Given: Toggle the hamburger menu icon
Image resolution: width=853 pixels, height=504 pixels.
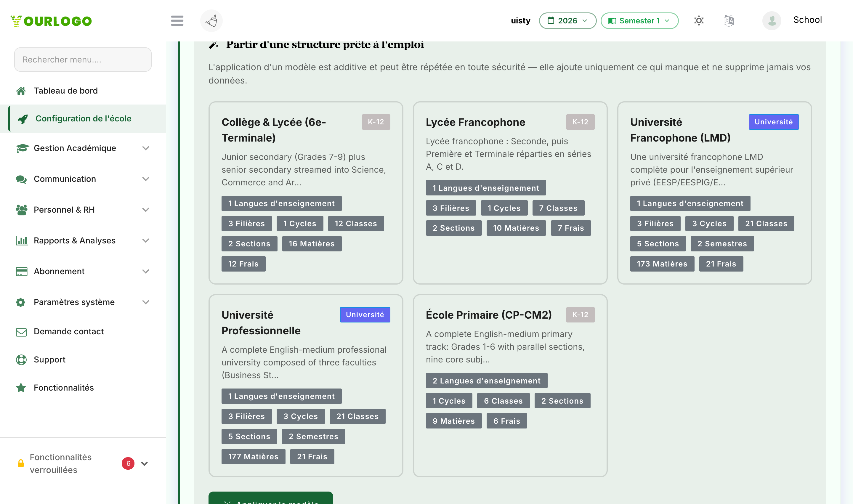Looking at the screenshot, I should pos(177,21).
